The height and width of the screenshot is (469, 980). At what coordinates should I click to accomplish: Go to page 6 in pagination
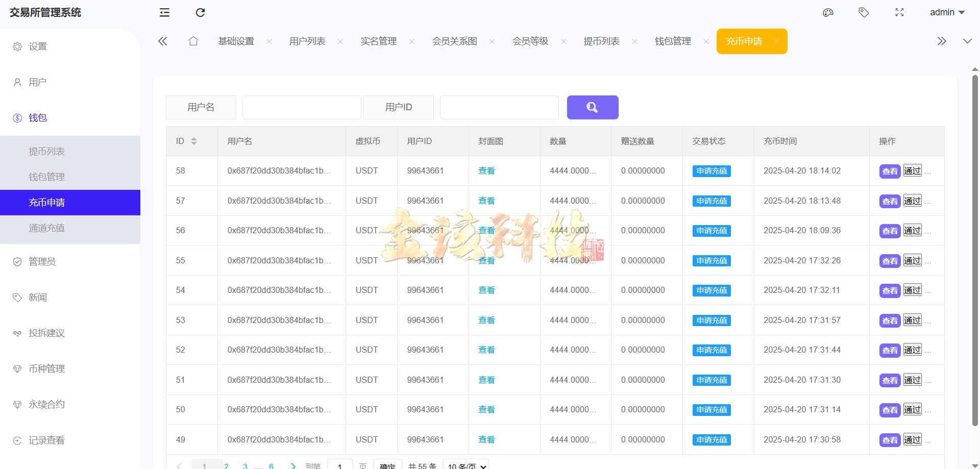click(x=271, y=465)
